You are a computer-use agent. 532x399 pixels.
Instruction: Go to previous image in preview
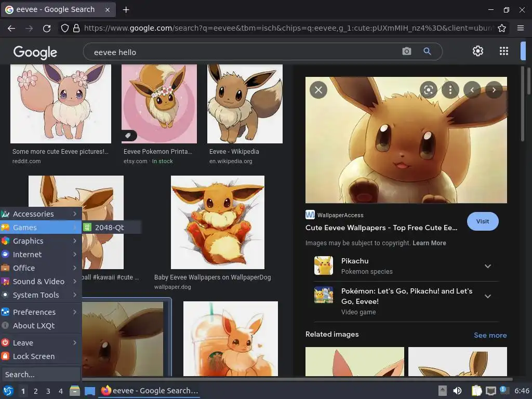coord(472,90)
